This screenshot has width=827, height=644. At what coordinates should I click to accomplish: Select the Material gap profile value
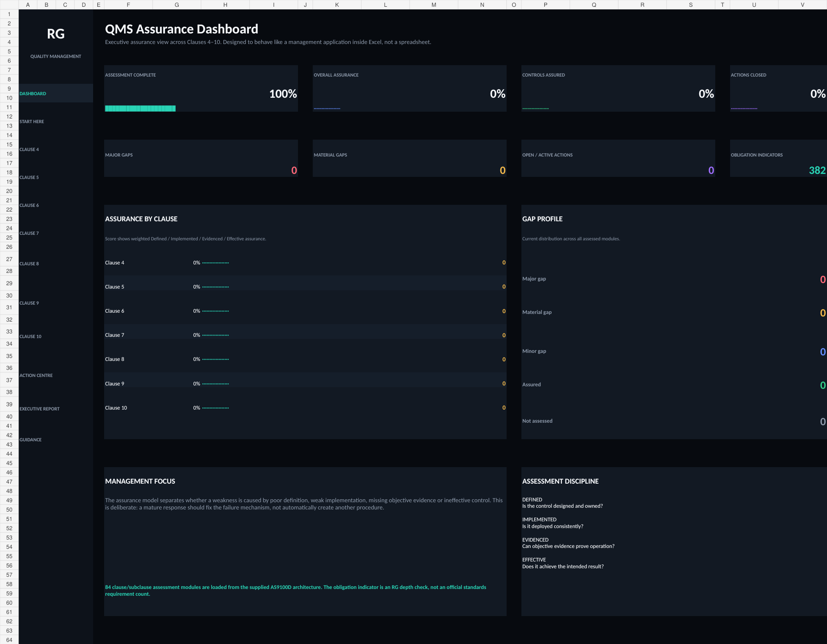click(823, 313)
